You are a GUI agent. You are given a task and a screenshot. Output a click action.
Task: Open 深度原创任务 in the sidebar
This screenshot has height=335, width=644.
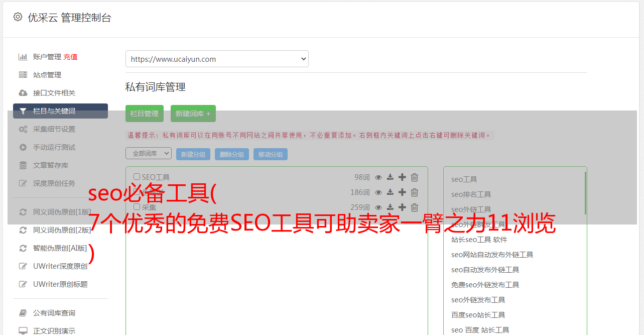[x=54, y=183]
